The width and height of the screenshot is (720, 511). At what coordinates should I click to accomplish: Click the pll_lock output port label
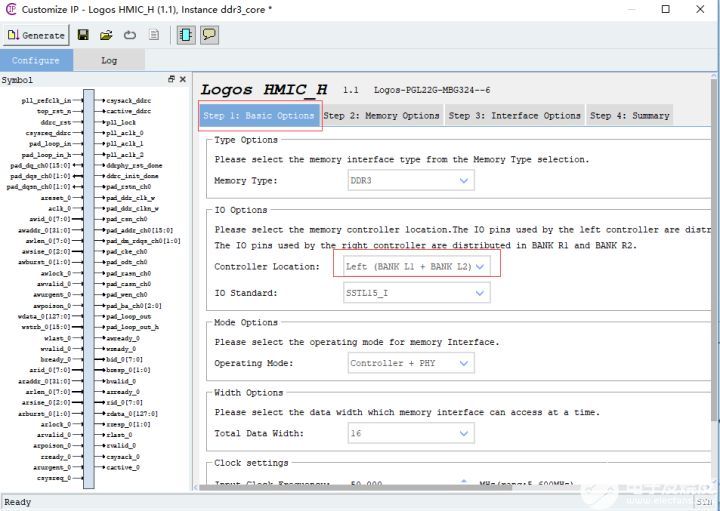pyautogui.click(x=121, y=122)
